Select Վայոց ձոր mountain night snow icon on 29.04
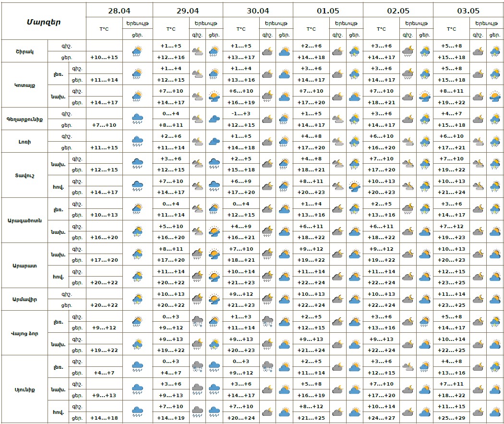 pyautogui.click(x=197, y=322)
